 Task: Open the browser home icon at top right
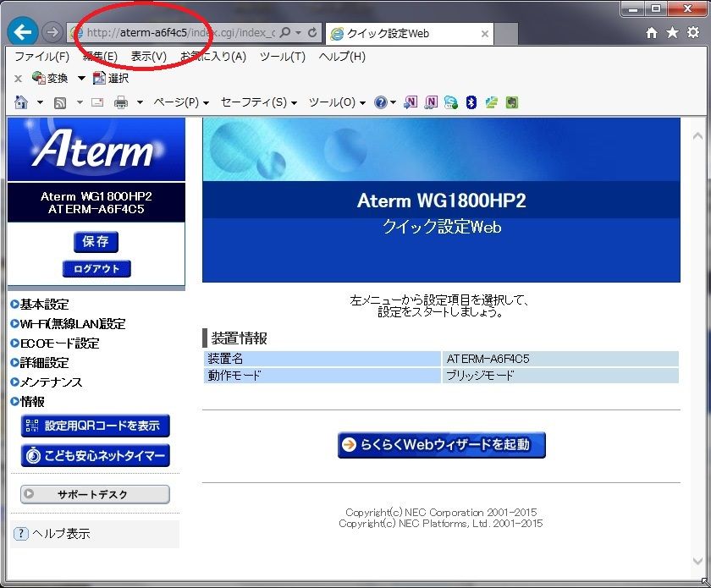click(652, 33)
